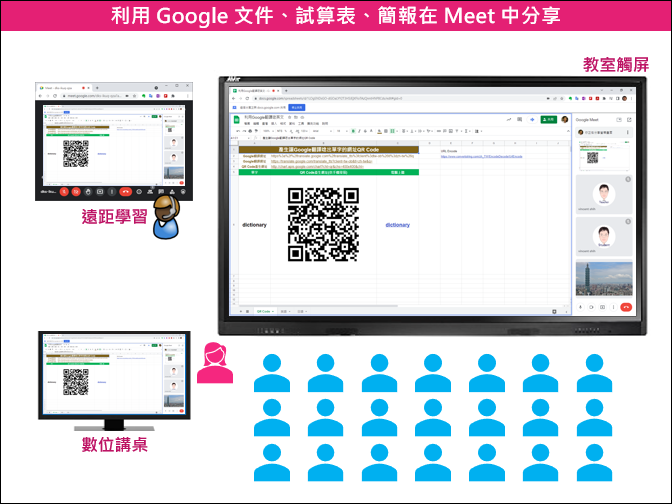
Task: Click Explore icon at bottom right of Sheets
Action: click(554, 312)
